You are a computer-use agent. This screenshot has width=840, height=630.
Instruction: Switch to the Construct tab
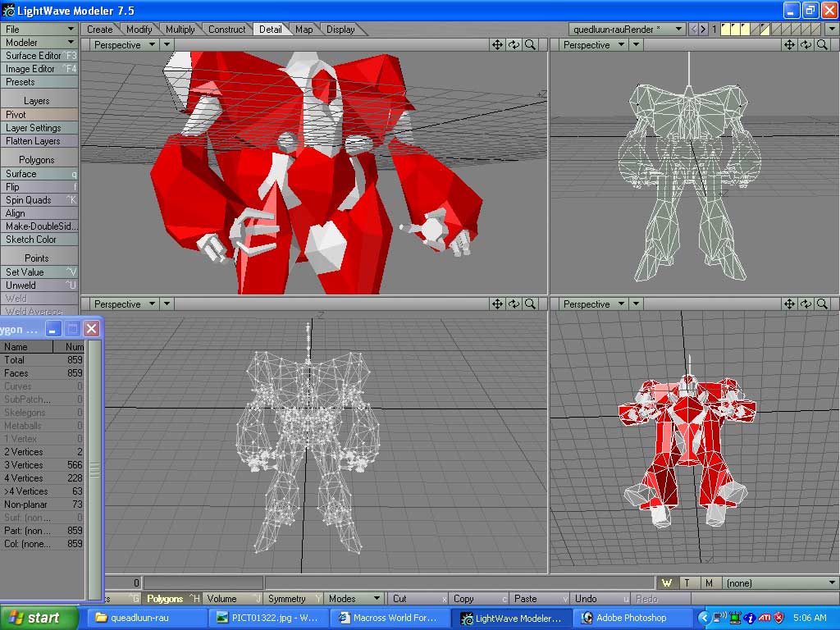[226, 30]
